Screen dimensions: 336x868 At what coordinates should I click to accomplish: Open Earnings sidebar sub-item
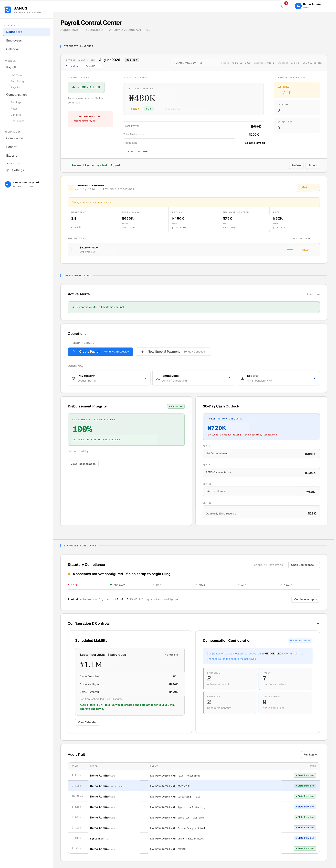tap(16, 102)
